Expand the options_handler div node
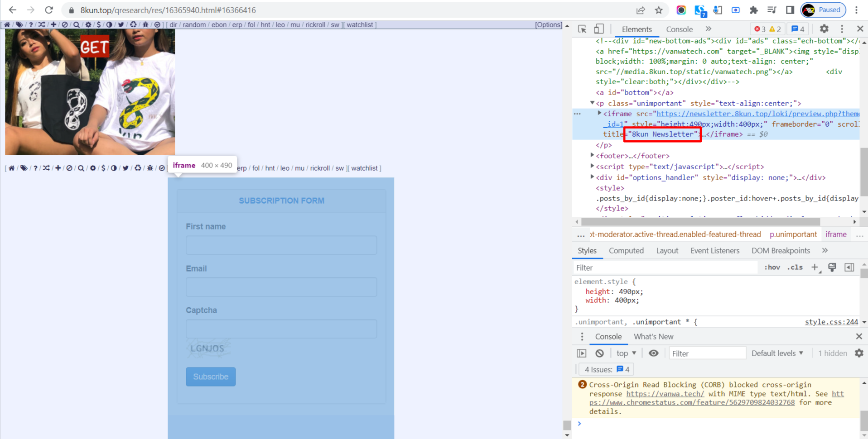 (x=592, y=177)
